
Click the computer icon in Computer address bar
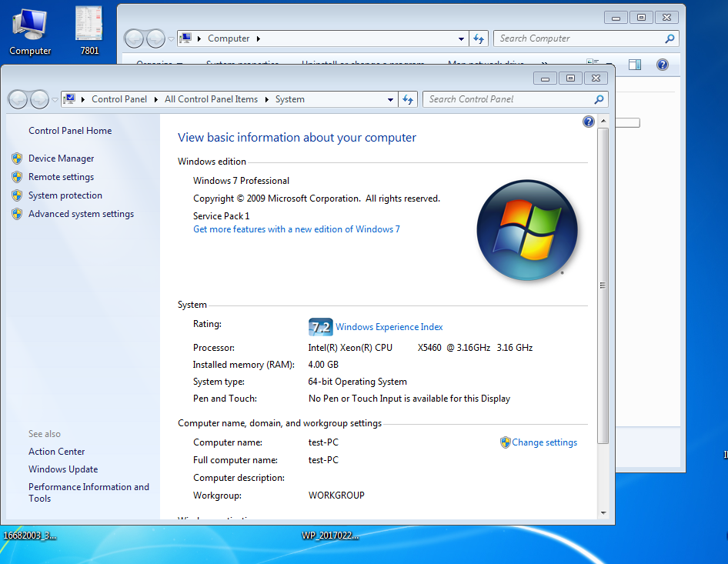pyautogui.click(x=185, y=38)
